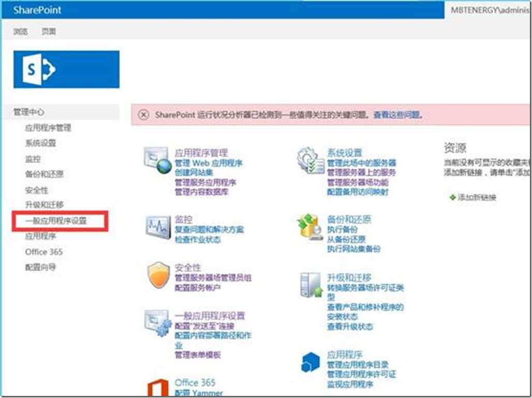Viewport: 532px width, 398px height.
Task: Click the 查看产品和修补程序的安装状态 link
Action: tap(365, 312)
